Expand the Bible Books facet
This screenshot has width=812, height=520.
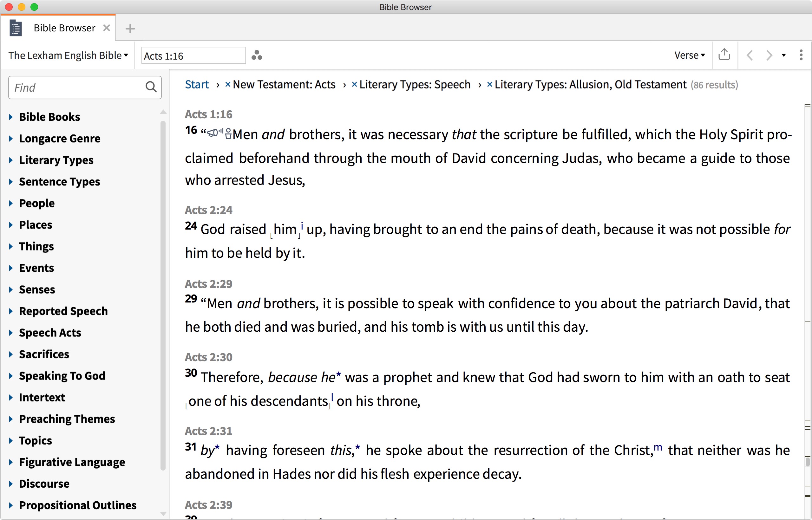[x=10, y=117]
